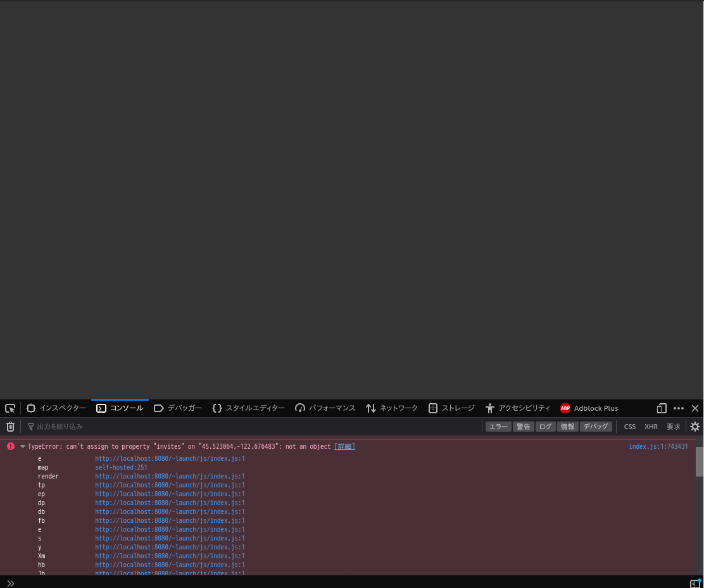Image resolution: width=704 pixels, height=588 pixels.
Task: Click the filter funnel icon
Action: 30,426
